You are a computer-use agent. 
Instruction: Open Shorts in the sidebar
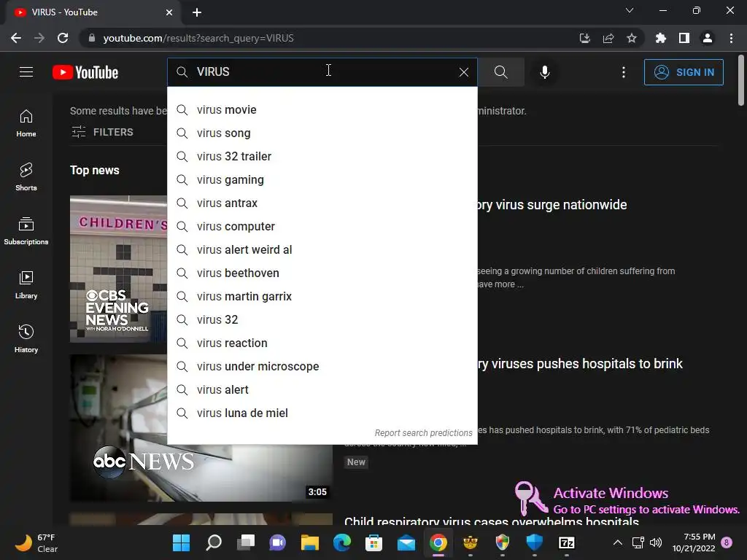(x=26, y=176)
